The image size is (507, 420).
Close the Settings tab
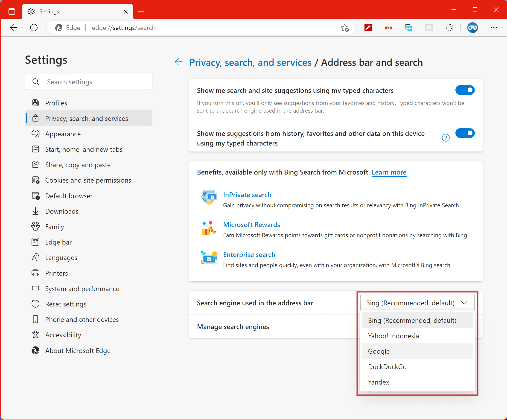tap(125, 12)
